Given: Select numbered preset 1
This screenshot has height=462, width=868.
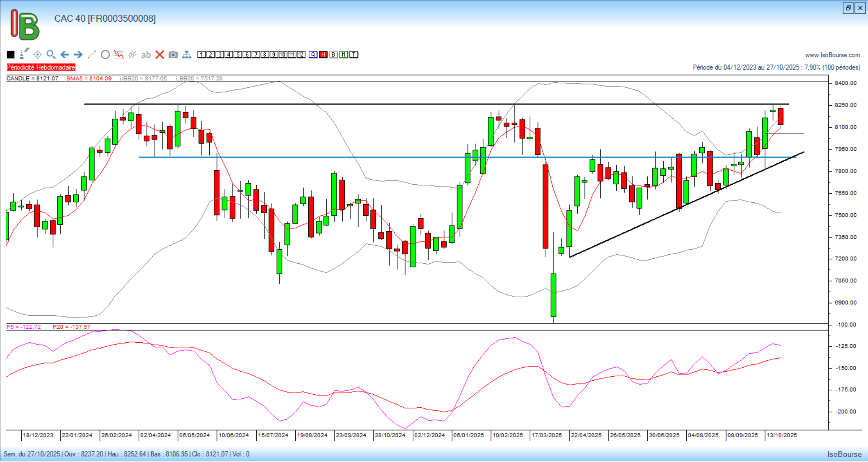Looking at the screenshot, I should pos(202,55).
